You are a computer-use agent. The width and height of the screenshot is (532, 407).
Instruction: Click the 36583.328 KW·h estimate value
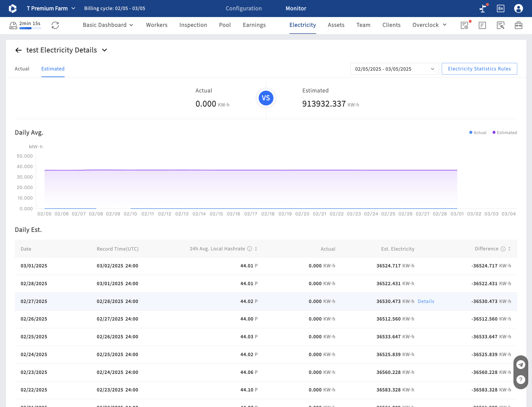tap(395, 390)
